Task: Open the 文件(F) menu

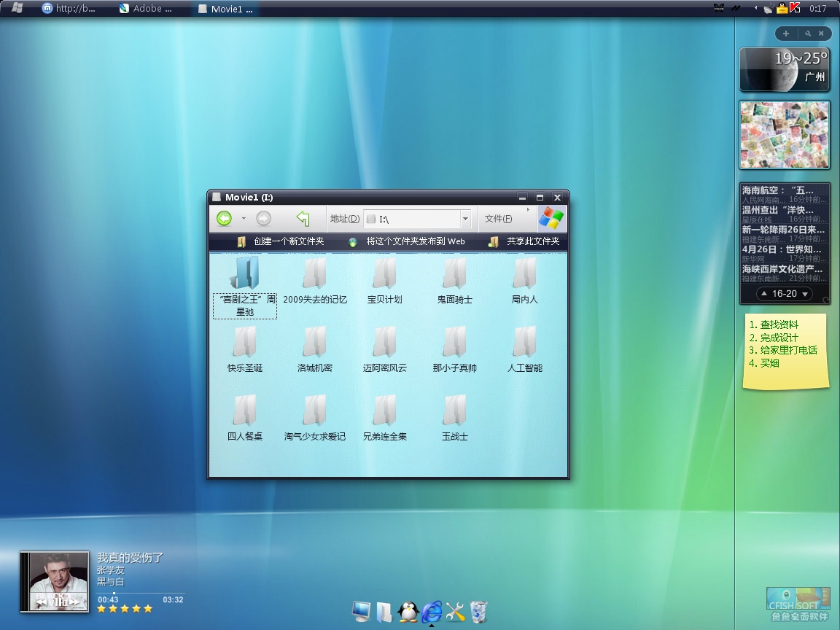Action: coord(498,219)
